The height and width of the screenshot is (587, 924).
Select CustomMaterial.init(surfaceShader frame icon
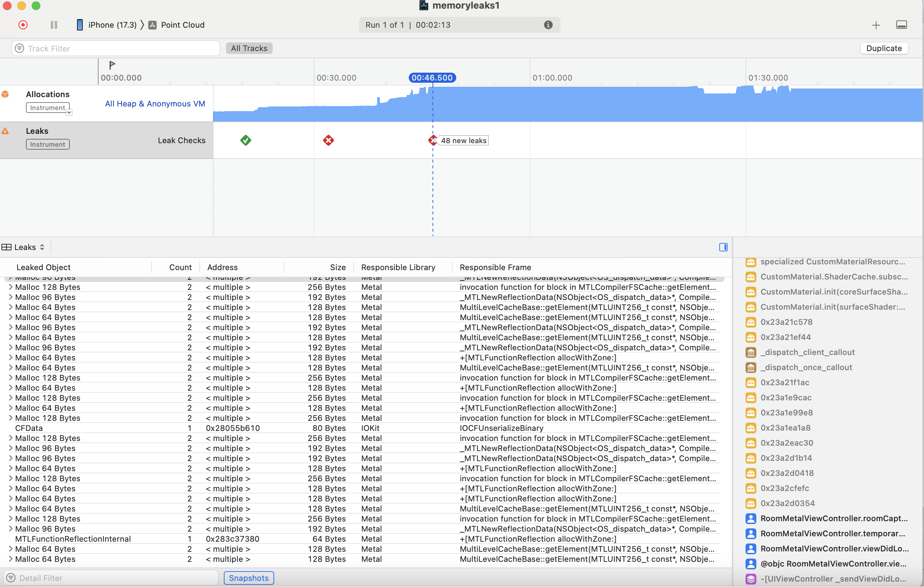pos(751,307)
